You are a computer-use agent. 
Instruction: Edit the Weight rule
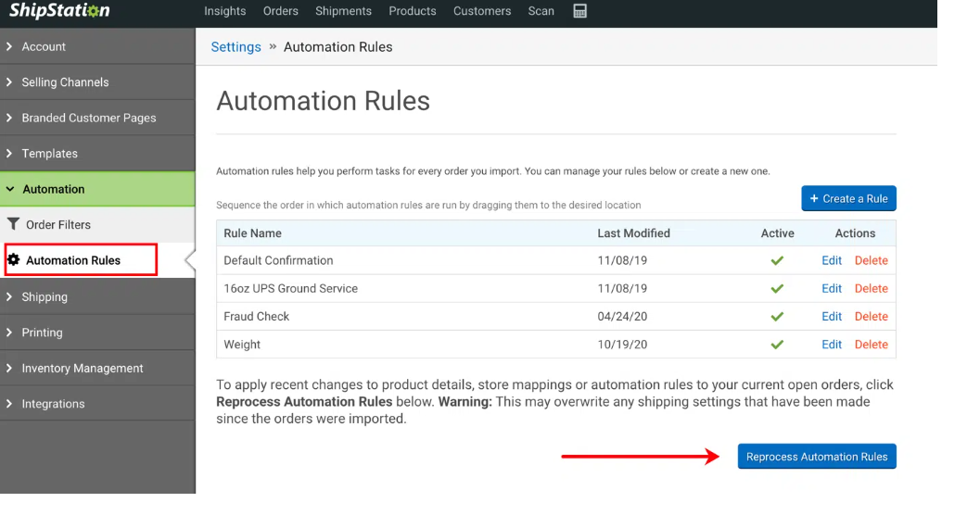pos(832,345)
